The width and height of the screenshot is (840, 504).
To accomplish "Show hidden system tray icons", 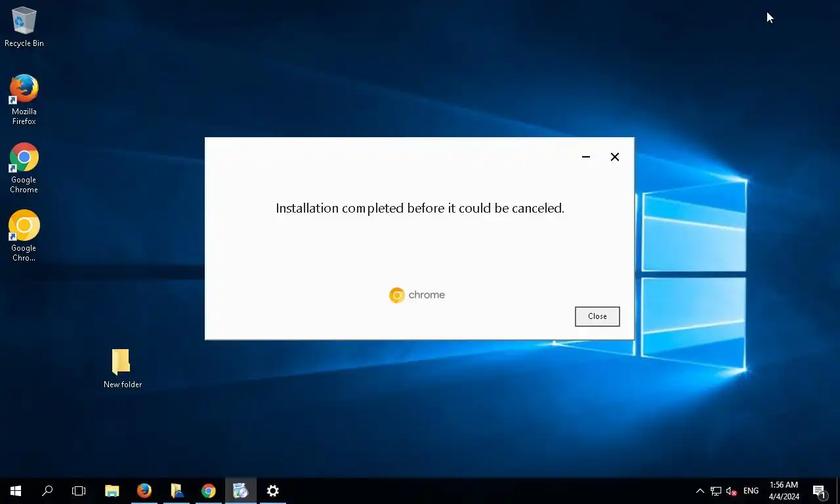I will pos(700,491).
